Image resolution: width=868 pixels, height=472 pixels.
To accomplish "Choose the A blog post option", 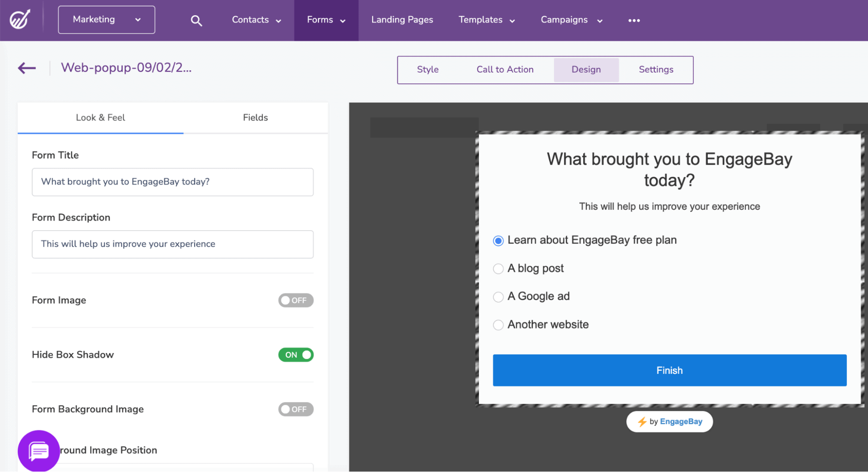I will pyautogui.click(x=498, y=269).
